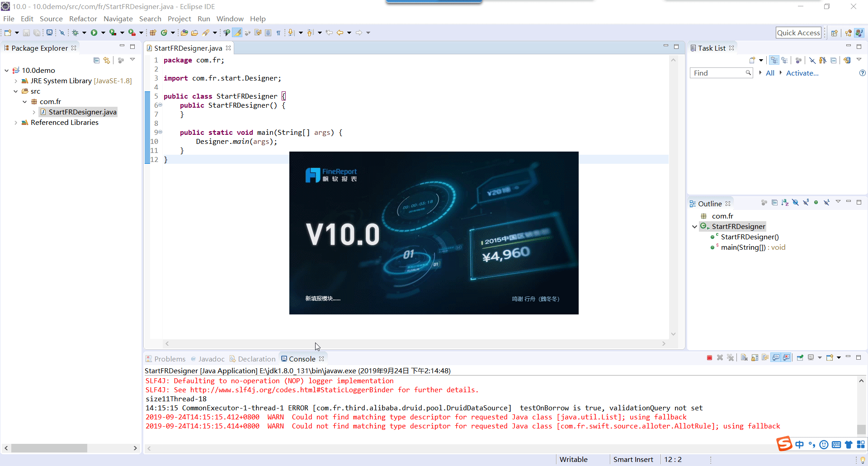Collapse StartFRDesigner class in Outline

695,227
